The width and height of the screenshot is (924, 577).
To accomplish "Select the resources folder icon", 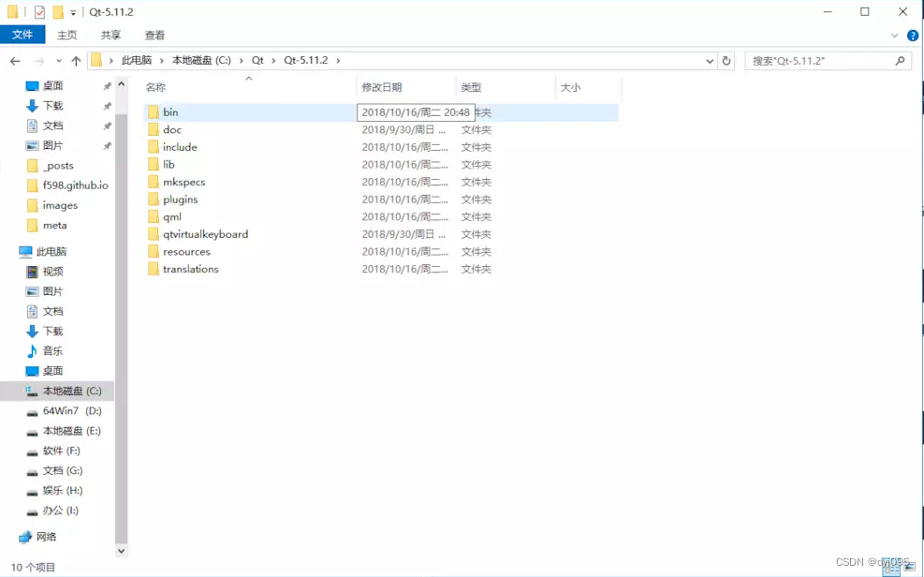I will [154, 251].
